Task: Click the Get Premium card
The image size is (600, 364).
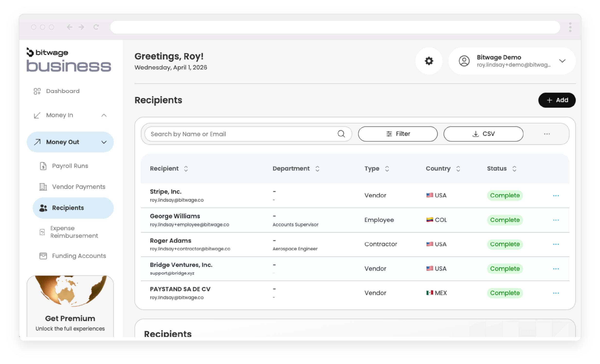Action: (x=70, y=306)
